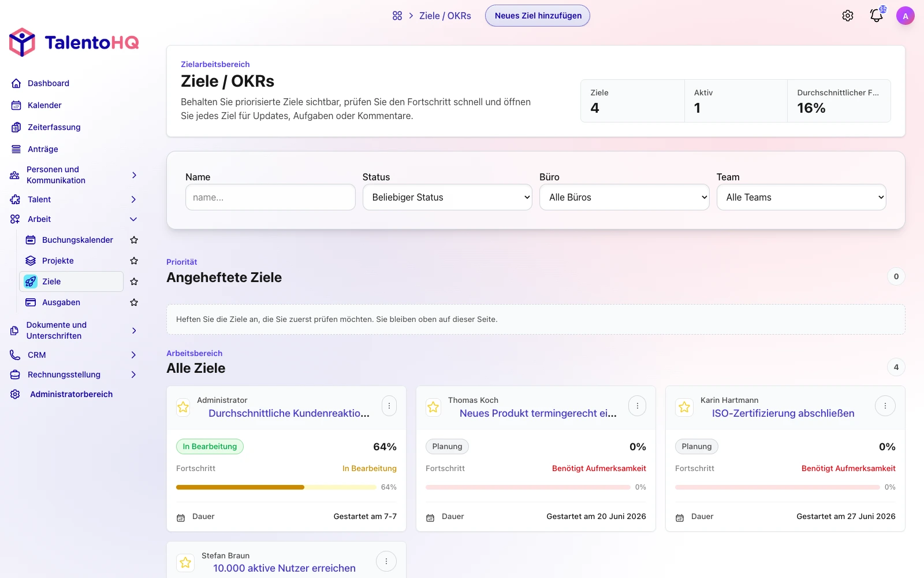Screen dimensions: 924x578
Task: Open options menu for 10.000 aktive Nutzer goal
Action: tap(386, 561)
